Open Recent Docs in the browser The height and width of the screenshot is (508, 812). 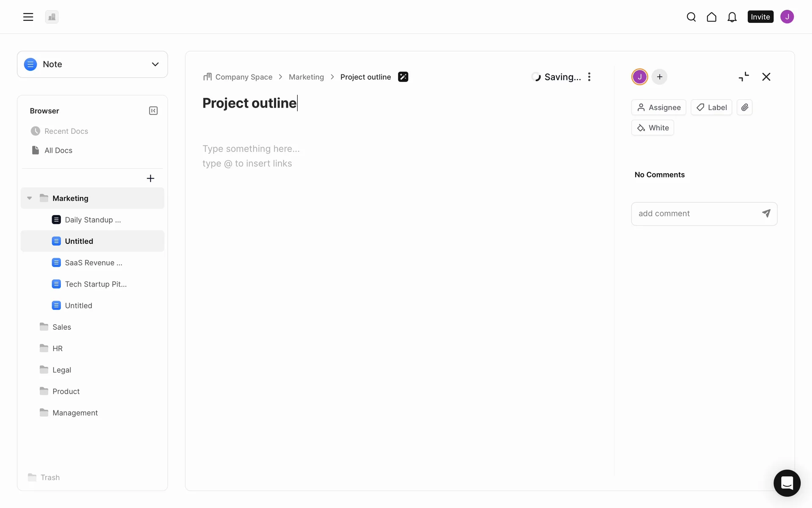[x=66, y=131]
